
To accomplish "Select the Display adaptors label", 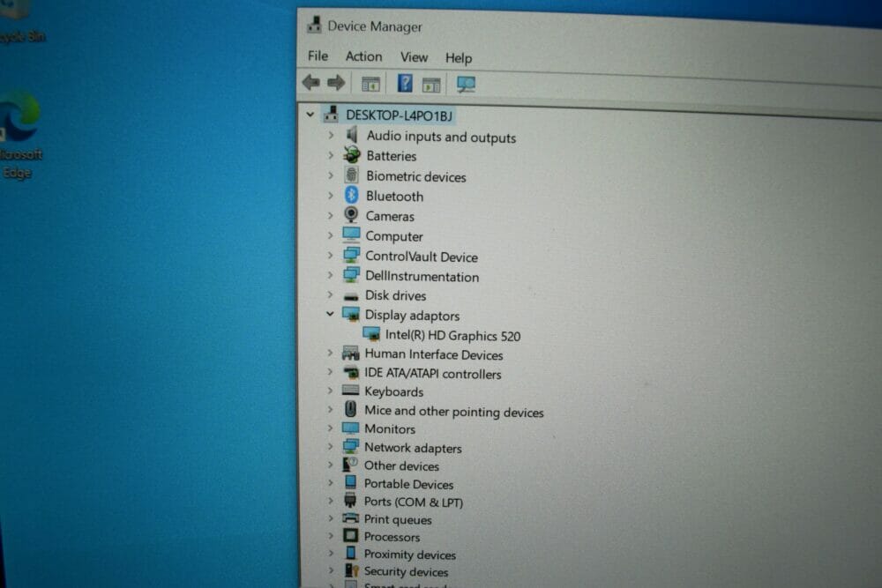I will point(412,316).
